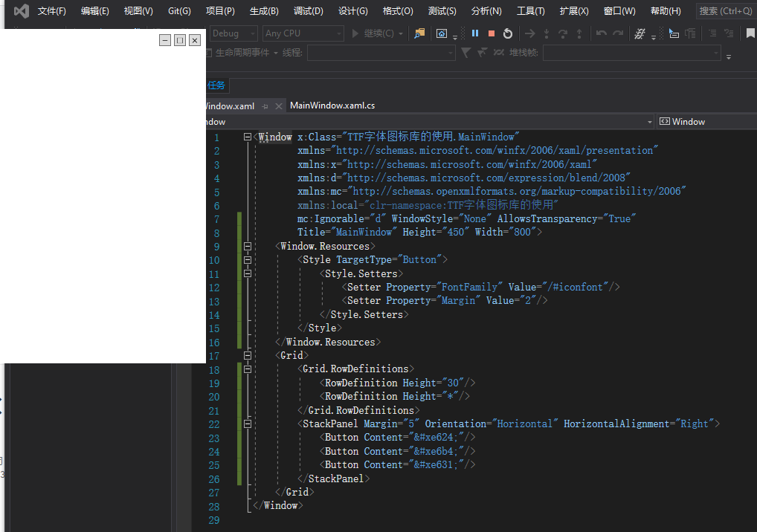Click the Continue (继续) play arrow
The height and width of the screenshot is (532, 757).
point(355,33)
